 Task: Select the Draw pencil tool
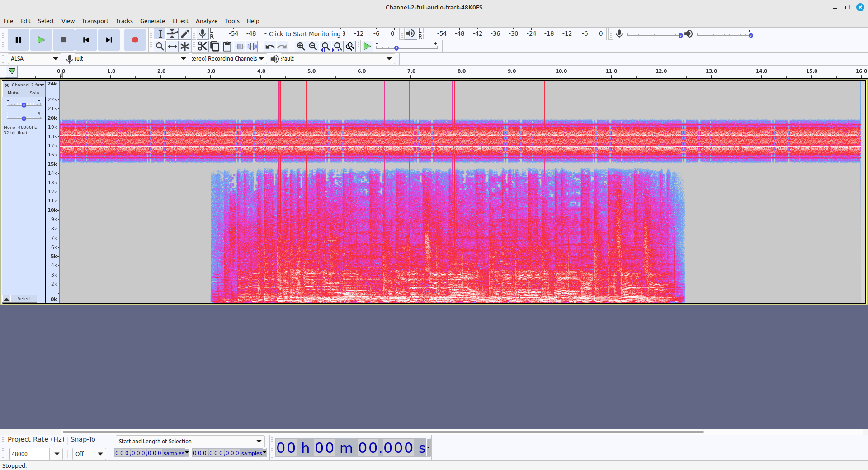[185, 34]
